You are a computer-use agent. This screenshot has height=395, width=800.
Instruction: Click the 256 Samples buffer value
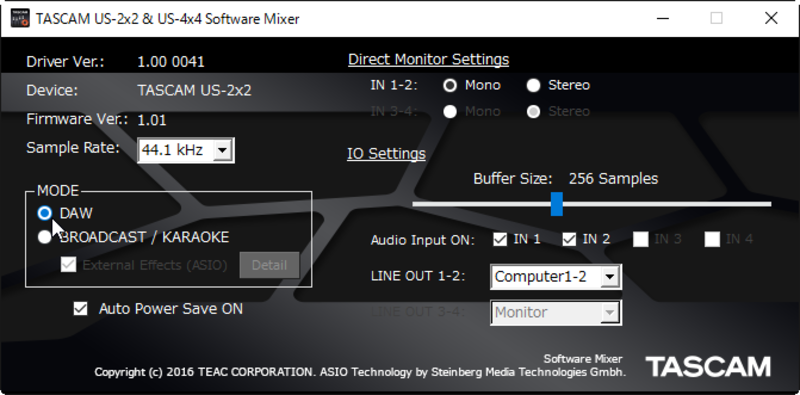tap(613, 179)
